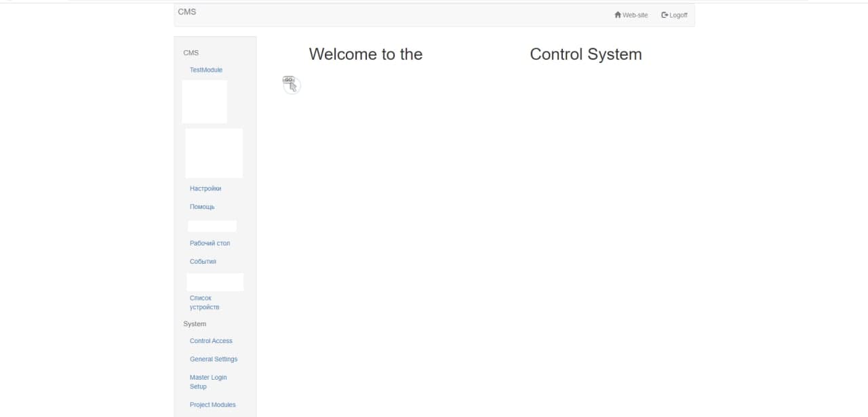This screenshot has width=868, height=417.
Task: Go to Помощь in the sidebar
Action: click(202, 207)
